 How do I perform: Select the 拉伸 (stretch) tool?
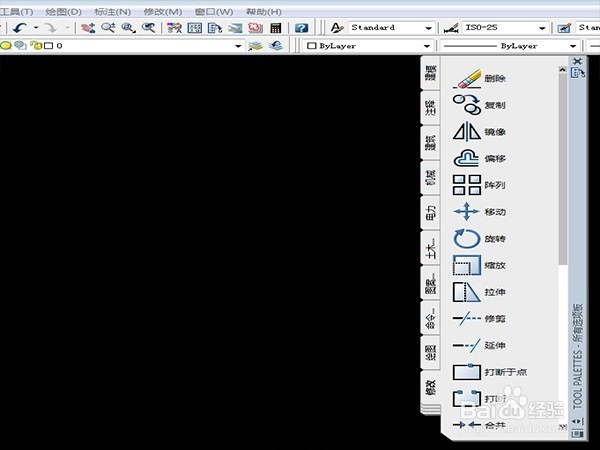(x=479, y=292)
